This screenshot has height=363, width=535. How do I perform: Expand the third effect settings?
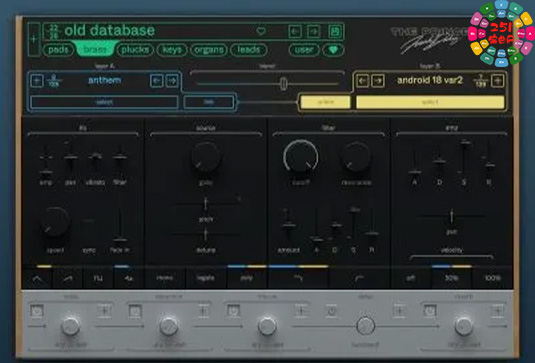[301, 311]
